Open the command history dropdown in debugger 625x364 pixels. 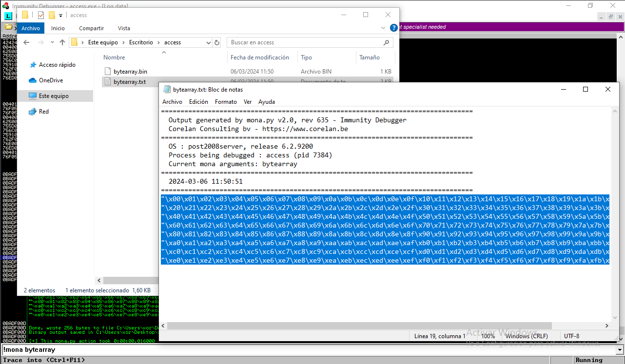point(620,350)
